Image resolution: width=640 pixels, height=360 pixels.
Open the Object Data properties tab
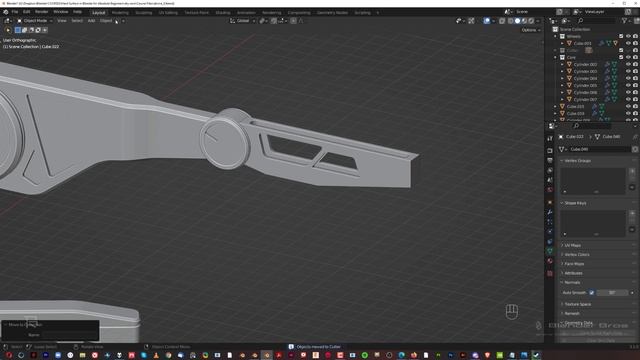[x=550, y=251]
